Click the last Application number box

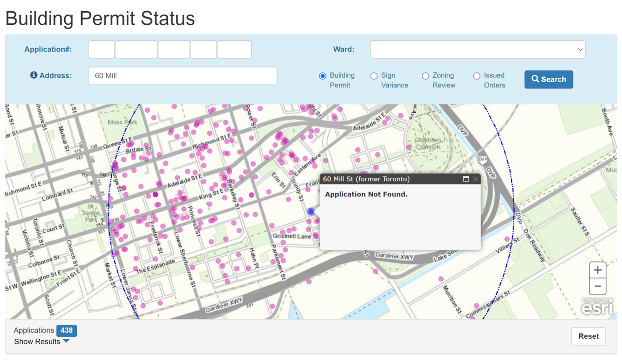click(234, 50)
